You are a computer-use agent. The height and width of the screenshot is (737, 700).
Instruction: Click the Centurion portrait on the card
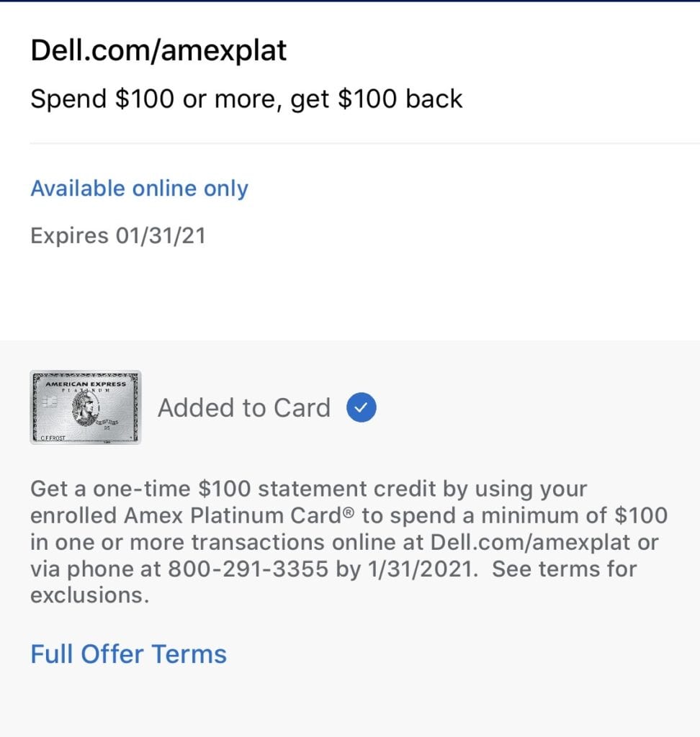pyautogui.click(x=86, y=409)
